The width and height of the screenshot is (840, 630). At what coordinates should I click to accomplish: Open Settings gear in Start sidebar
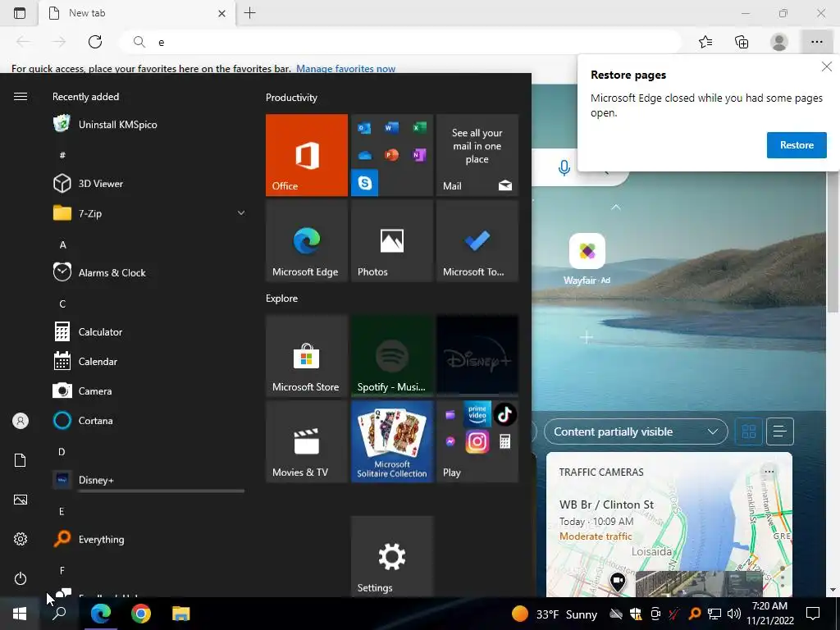tap(21, 539)
